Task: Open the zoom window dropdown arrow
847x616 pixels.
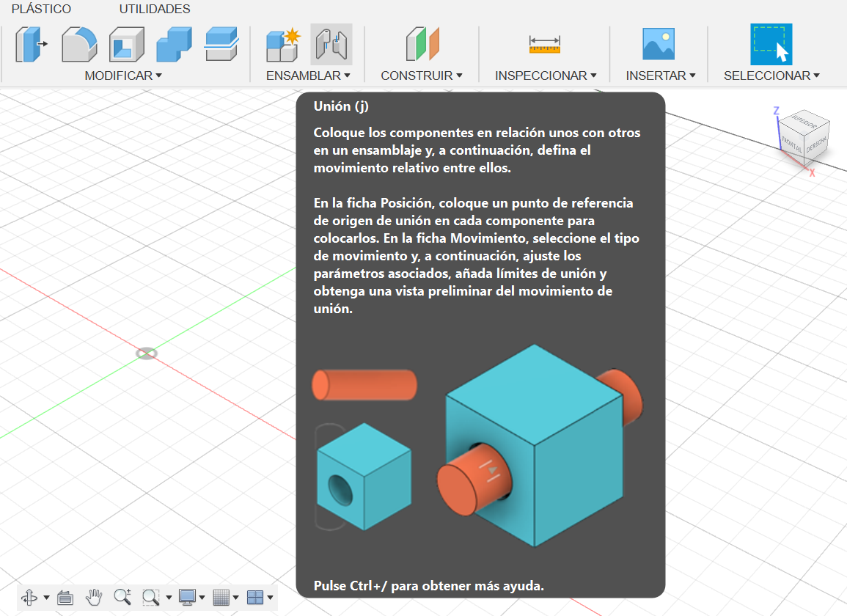Action: (x=169, y=598)
